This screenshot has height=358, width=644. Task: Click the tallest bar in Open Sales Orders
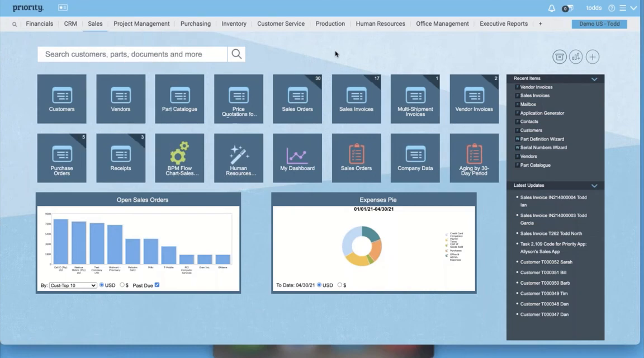61,242
